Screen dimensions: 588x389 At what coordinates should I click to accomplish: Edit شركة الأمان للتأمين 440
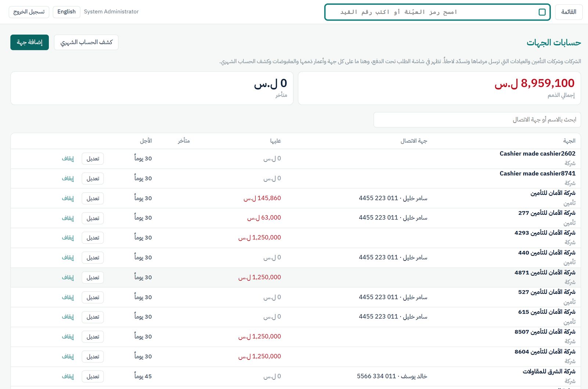click(x=93, y=258)
